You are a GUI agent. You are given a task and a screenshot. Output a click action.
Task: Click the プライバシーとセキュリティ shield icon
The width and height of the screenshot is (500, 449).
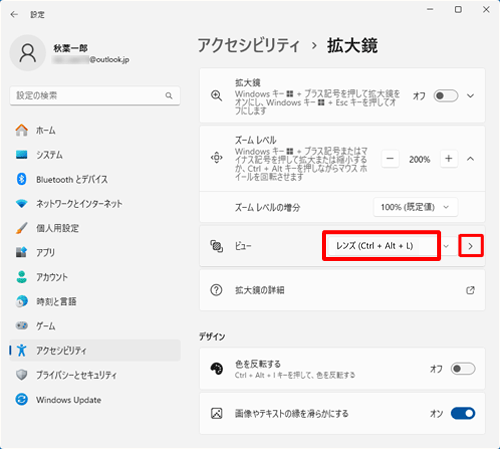22,375
